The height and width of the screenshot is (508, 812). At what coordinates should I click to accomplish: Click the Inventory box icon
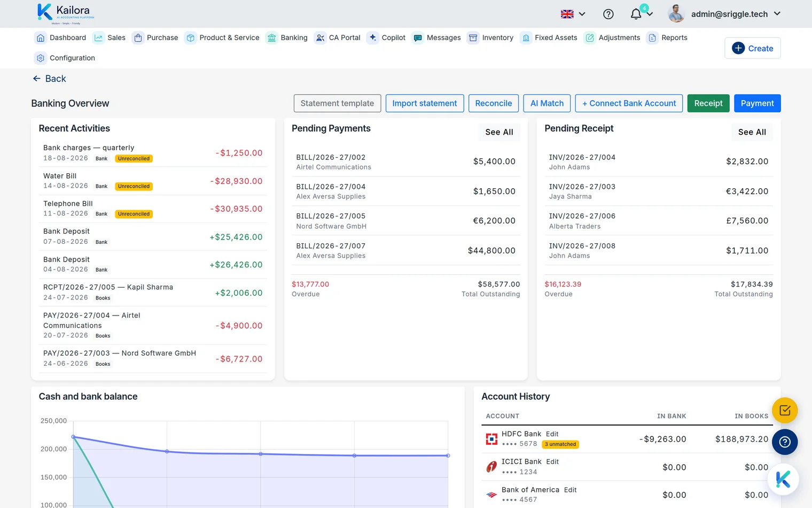[473, 38]
